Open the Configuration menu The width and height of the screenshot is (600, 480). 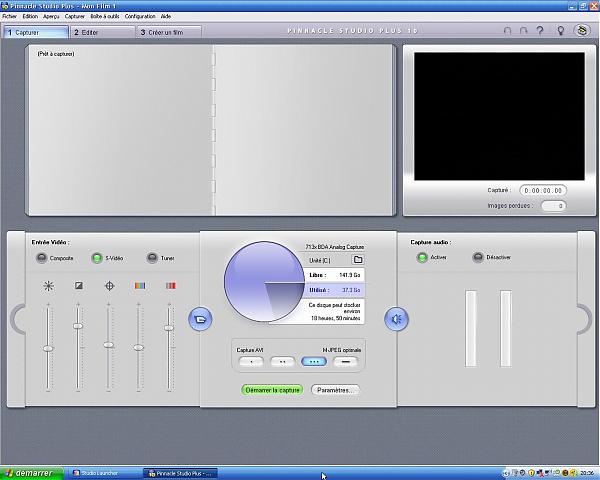pyautogui.click(x=140, y=16)
